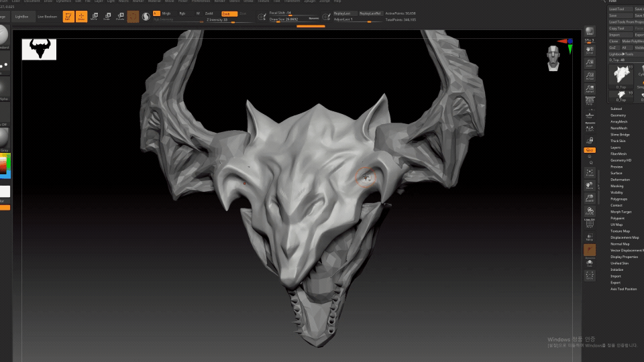
Task: Expand the NanoMesh sub-palette
Action: point(619,128)
